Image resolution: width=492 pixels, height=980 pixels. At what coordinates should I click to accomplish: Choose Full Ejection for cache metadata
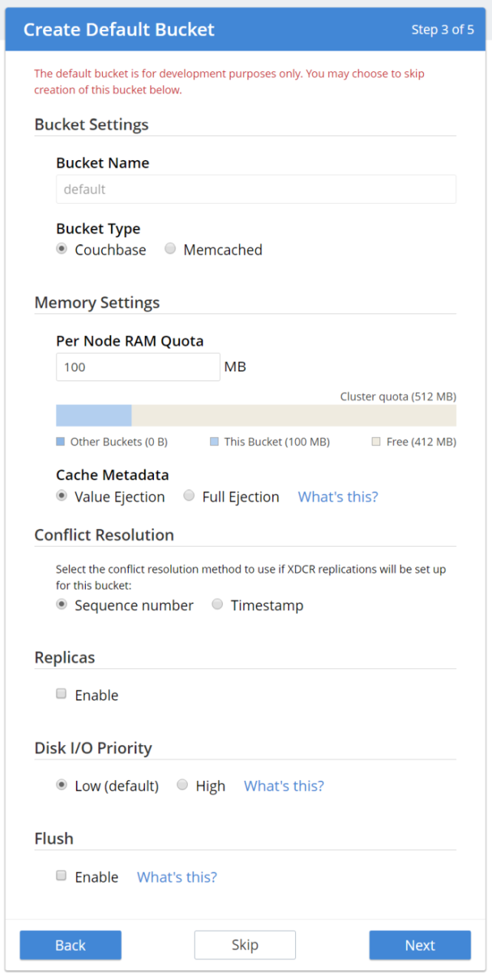point(189,496)
